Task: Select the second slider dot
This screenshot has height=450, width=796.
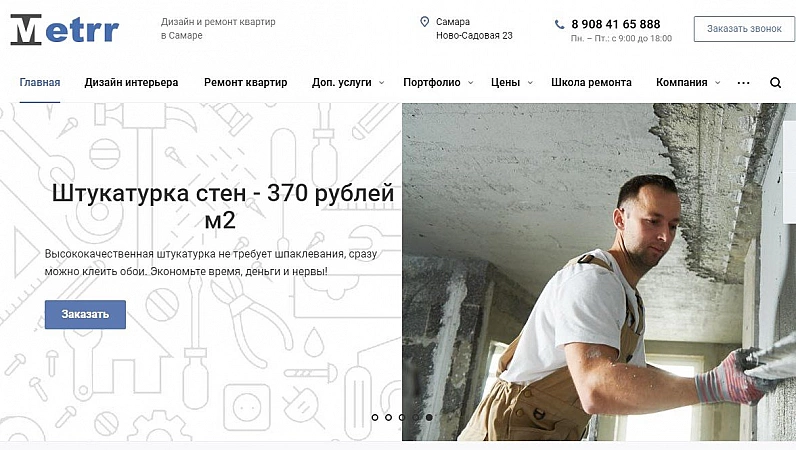Action: [x=388, y=417]
